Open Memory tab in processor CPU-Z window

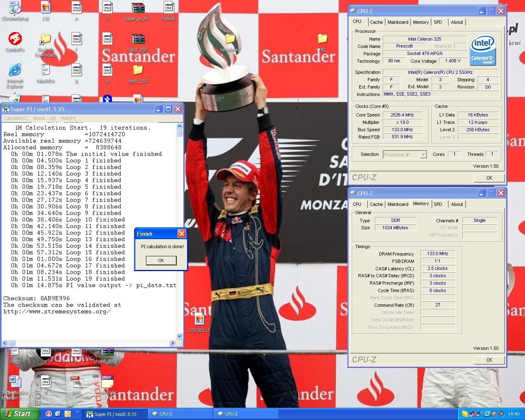[x=421, y=22]
